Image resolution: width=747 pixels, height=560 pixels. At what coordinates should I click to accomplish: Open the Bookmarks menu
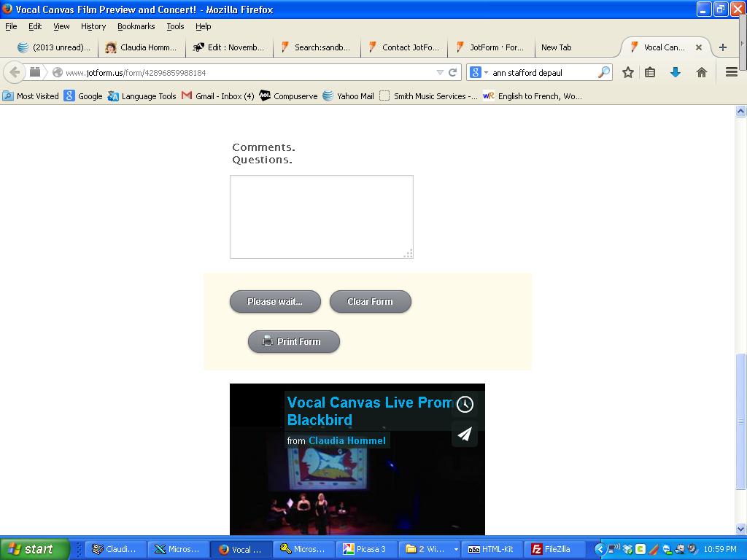(x=136, y=26)
